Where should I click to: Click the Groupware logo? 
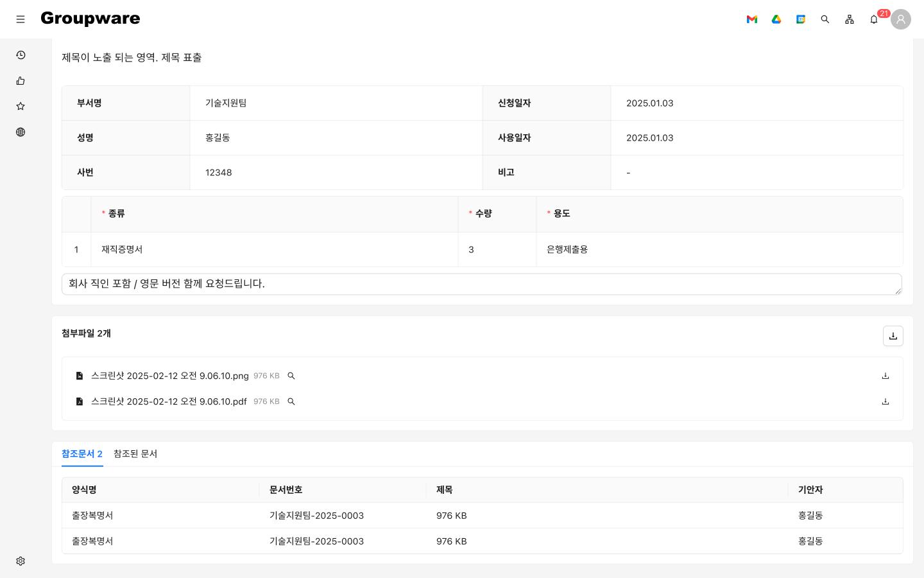(x=90, y=19)
